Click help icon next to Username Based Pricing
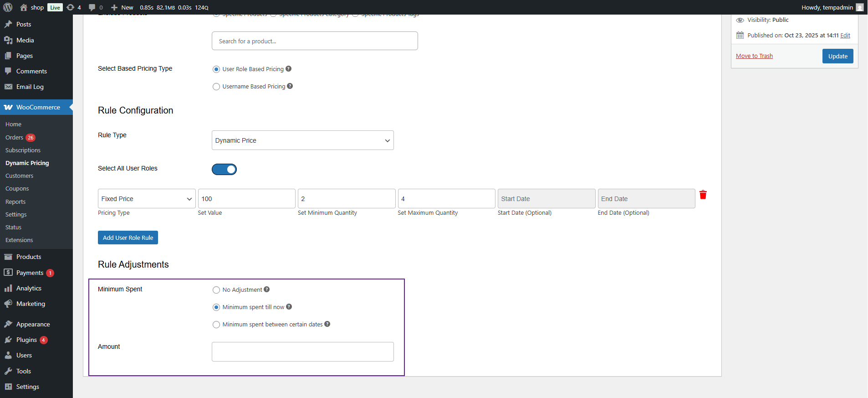 pos(290,86)
